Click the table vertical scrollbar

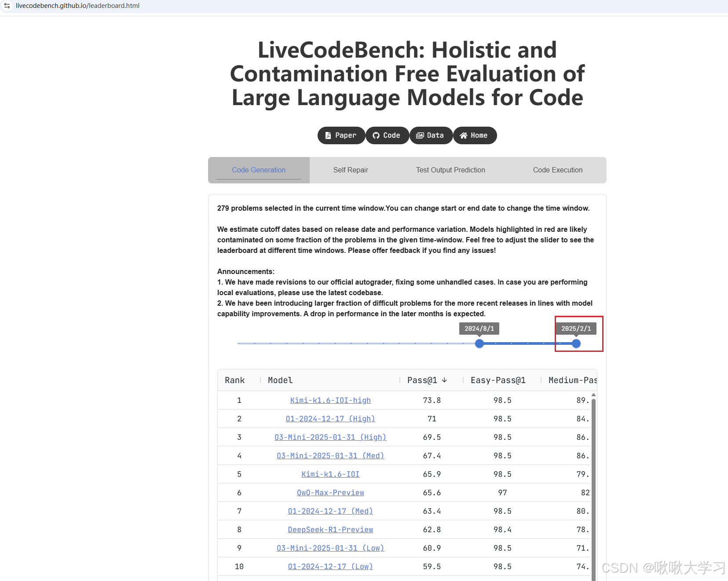pos(593,489)
